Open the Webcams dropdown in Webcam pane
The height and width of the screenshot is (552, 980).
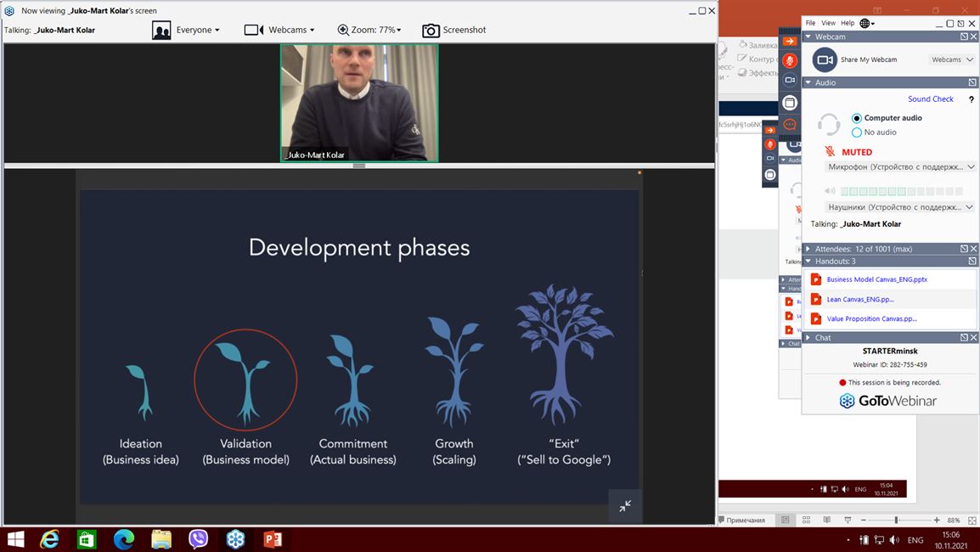(x=952, y=60)
